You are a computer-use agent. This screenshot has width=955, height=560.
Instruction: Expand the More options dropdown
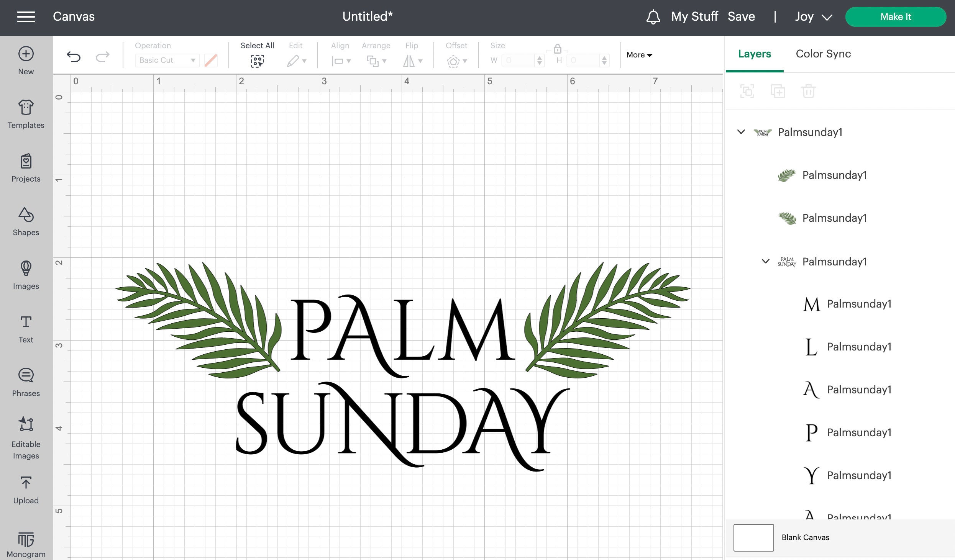coord(638,55)
